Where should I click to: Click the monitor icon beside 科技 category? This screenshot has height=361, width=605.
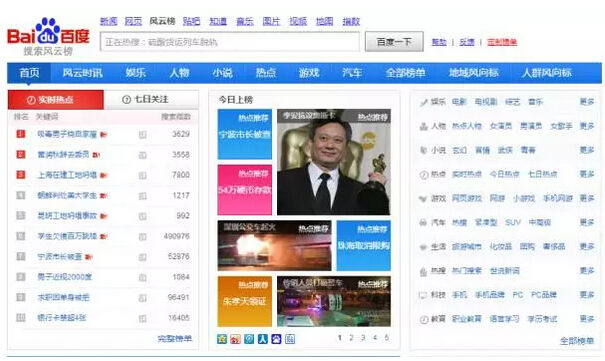(423, 295)
